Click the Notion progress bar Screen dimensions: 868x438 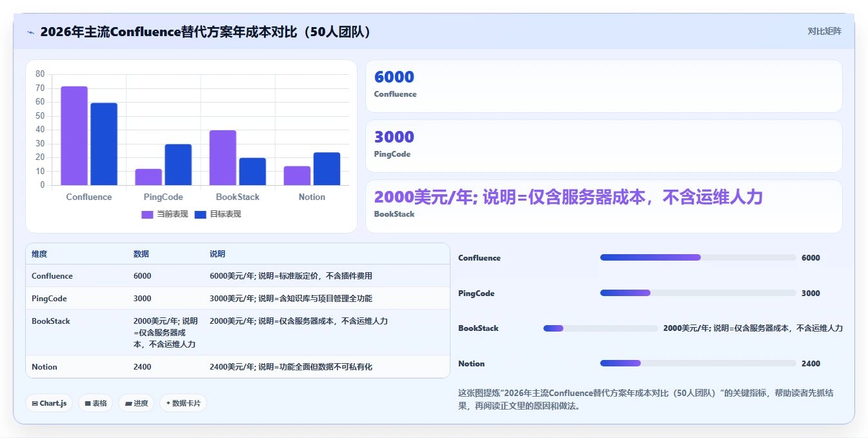[x=698, y=363]
